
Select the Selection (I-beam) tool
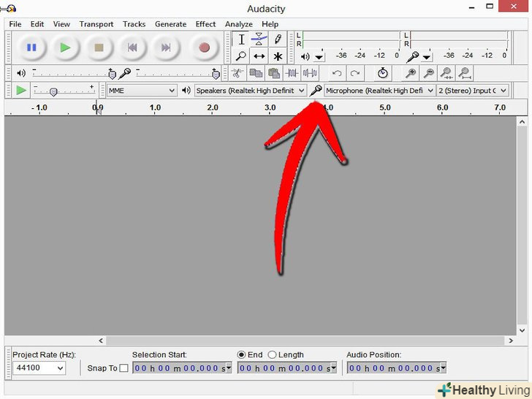pyautogui.click(x=241, y=39)
